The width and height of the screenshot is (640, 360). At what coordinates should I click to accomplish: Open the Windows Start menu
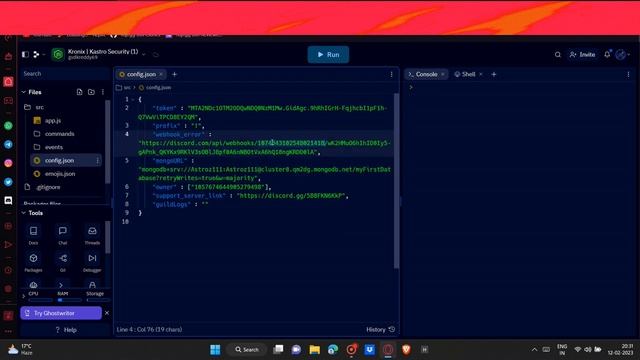(x=215, y=349)
